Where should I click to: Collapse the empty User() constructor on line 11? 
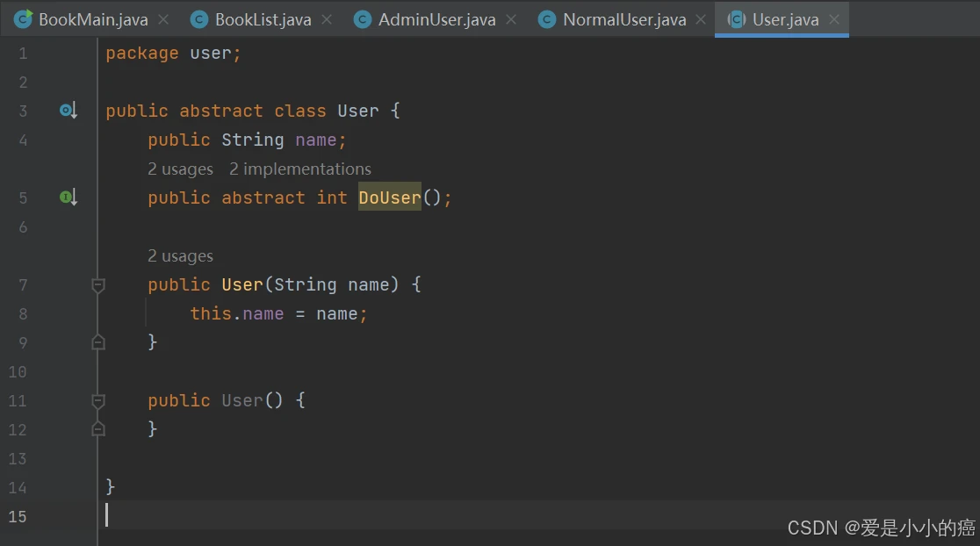click(98, 400)
